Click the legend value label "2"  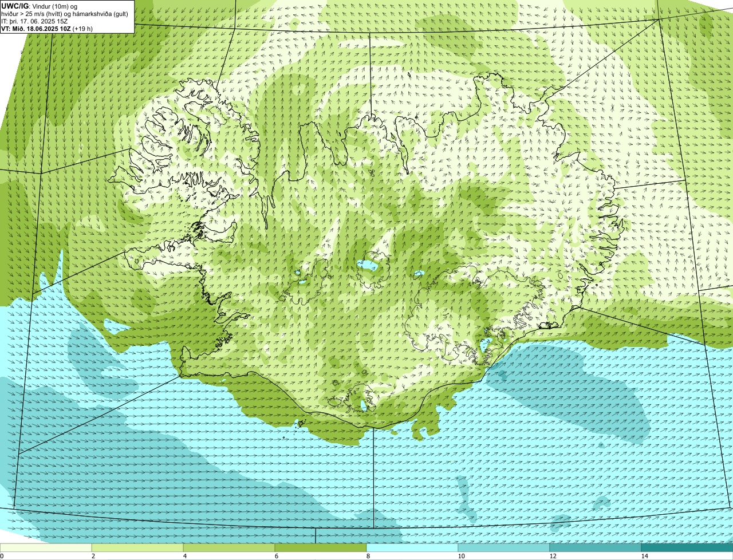93,556
